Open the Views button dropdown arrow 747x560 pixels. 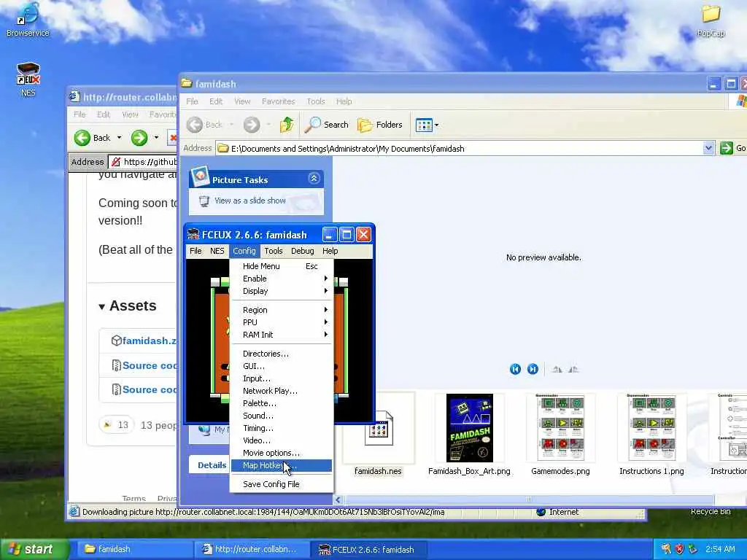pos(436,125)
